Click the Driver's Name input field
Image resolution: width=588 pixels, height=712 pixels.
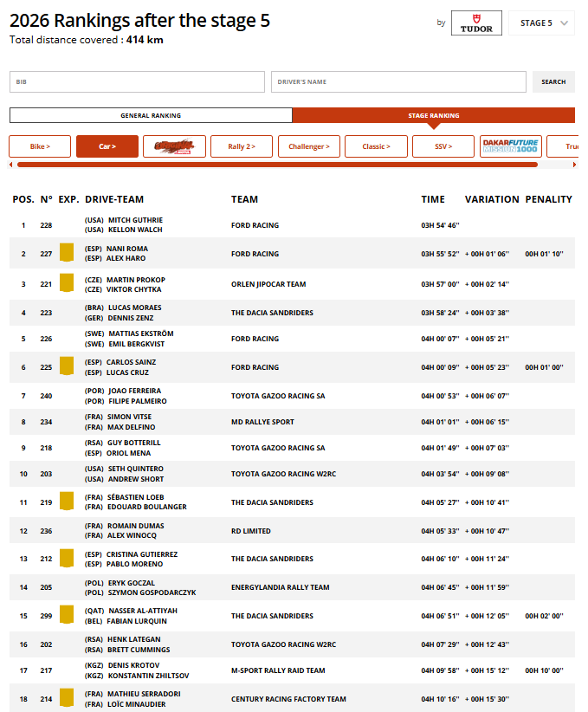(x=398, y=81)
